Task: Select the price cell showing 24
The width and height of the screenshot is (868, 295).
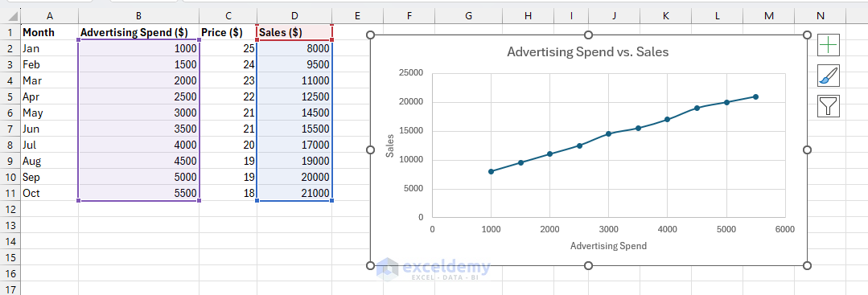Action: coord(228,64)
